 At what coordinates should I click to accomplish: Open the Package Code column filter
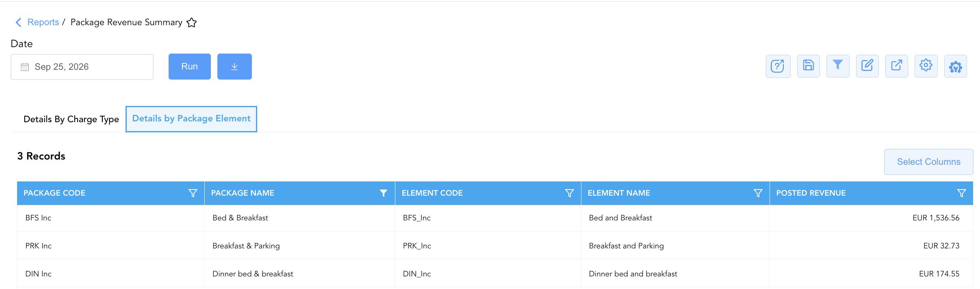(193, 193)
